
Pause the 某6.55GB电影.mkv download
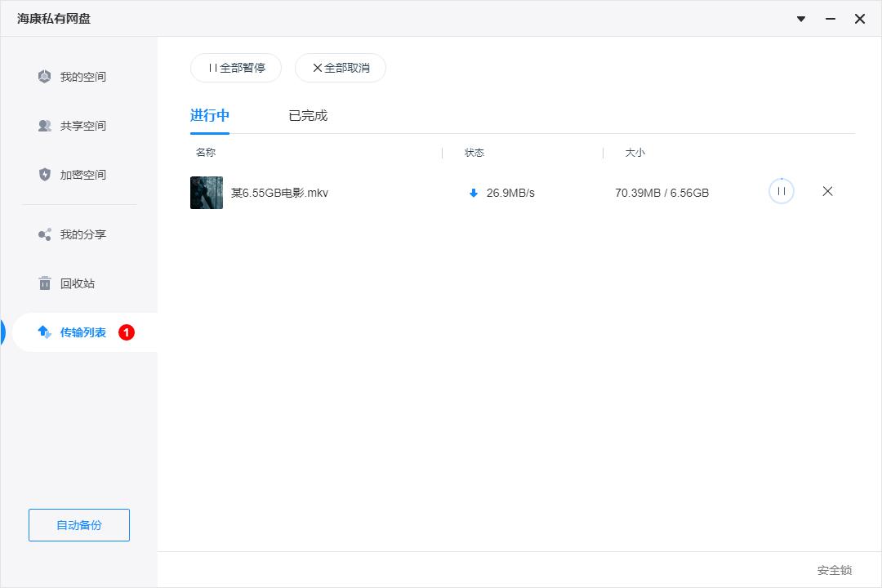[781, 191]
